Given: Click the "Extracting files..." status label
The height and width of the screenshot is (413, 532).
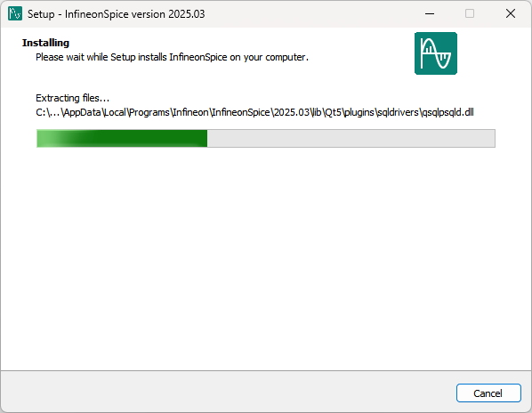Looking at the screenshot, I should pos(72,98).
